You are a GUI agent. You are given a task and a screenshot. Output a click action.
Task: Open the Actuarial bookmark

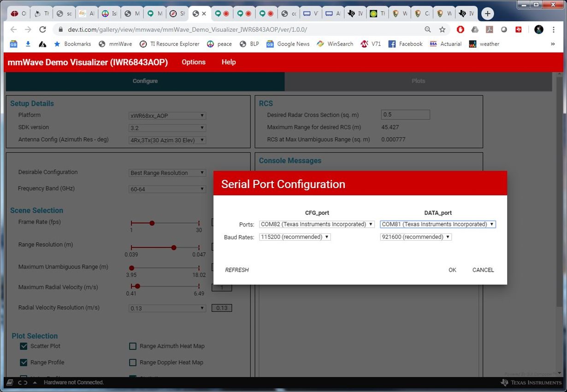pos(446,44)
